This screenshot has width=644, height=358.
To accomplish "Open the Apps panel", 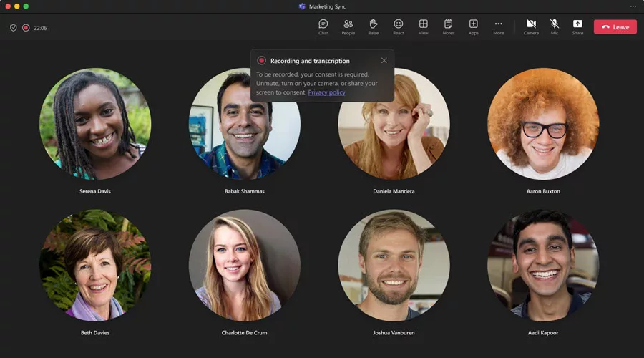I will tap(473, 26).
